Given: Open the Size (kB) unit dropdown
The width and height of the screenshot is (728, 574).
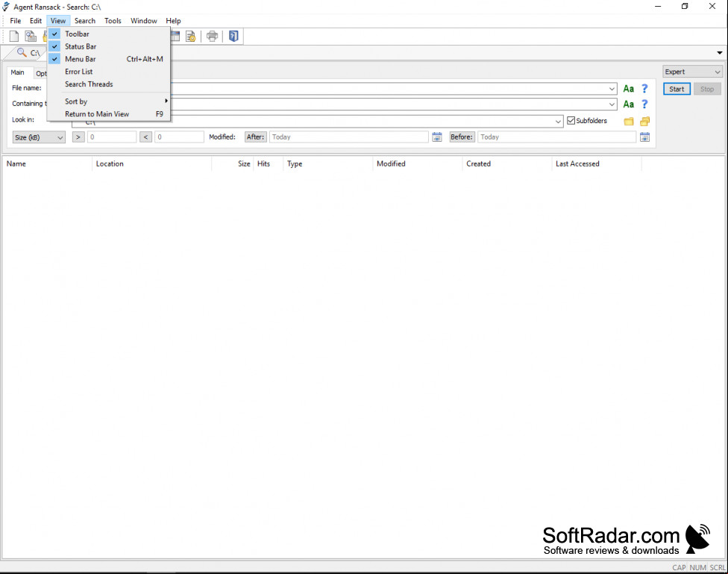Looking at the screenshot, I should pyautogui.click(x=39, y=137).
